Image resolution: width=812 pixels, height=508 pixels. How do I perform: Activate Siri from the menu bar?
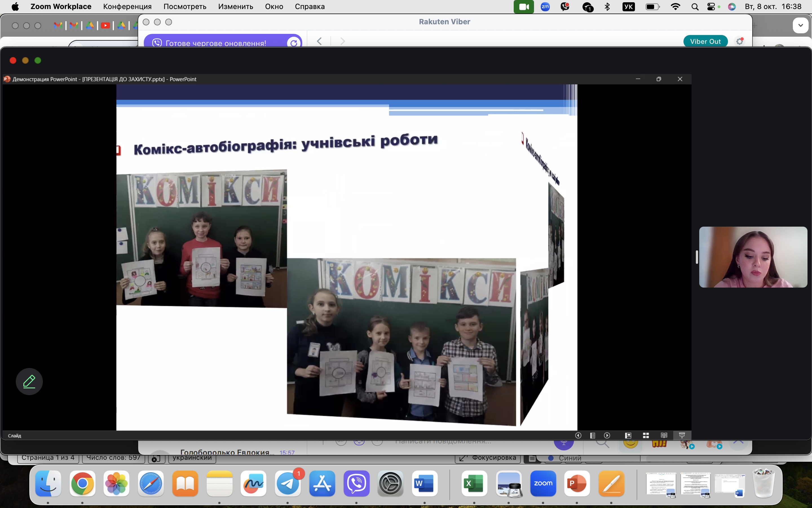click(x=732, y=7)
